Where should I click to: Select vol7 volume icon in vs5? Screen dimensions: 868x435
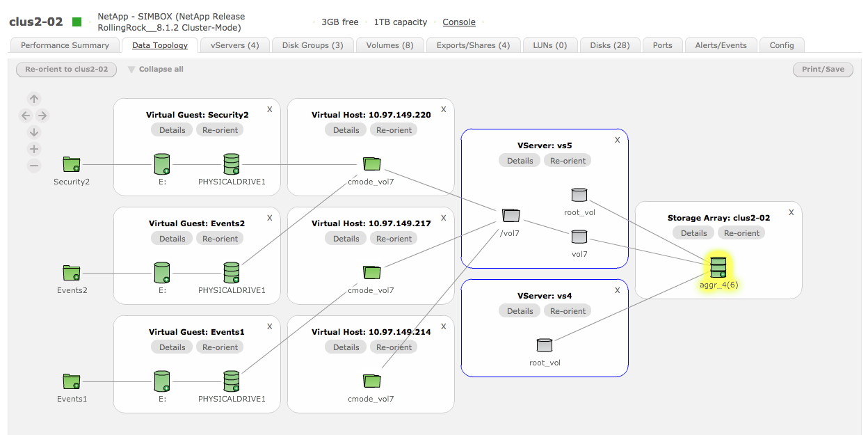pos(579,237)
